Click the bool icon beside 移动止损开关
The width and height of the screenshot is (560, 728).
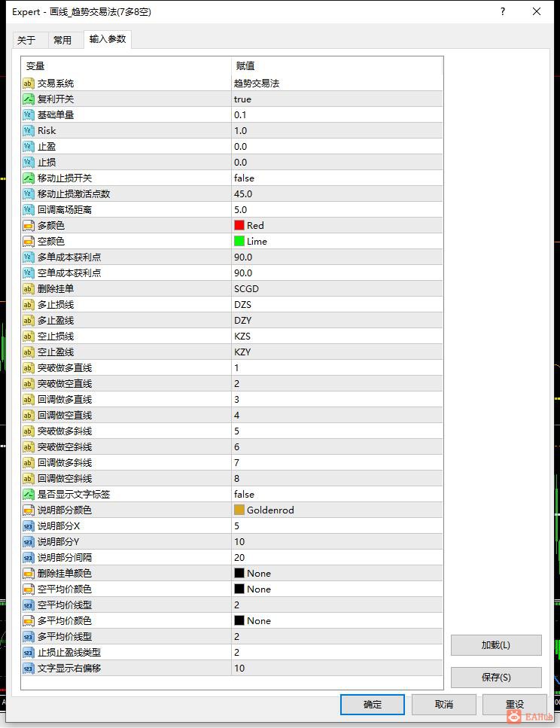tap(29, 178)
